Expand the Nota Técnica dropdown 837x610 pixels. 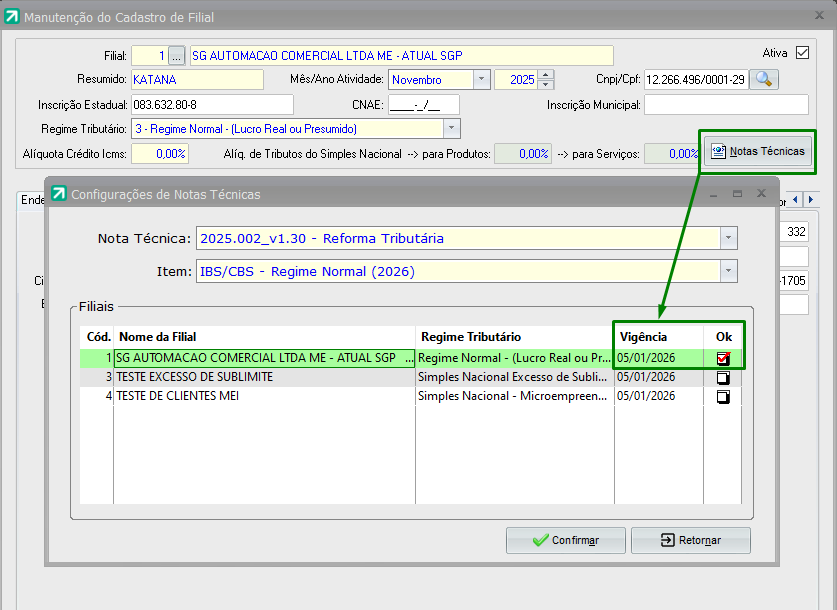point(729,238)
